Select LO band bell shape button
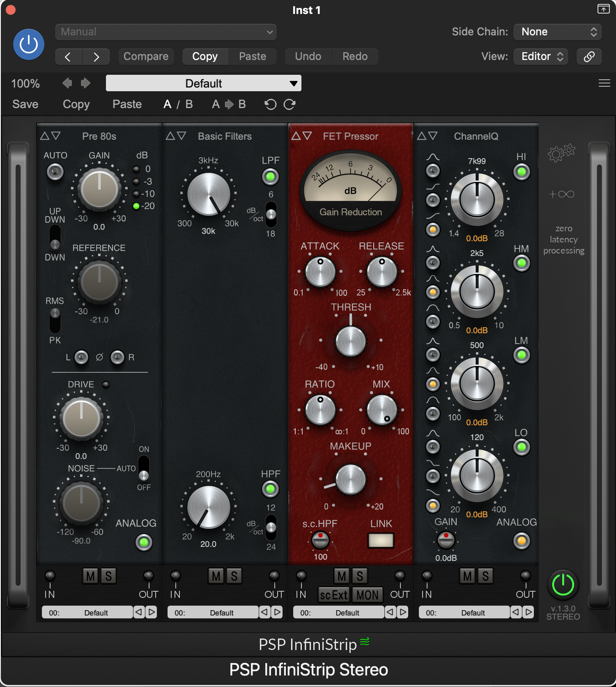The image size is (616, 687). tap(432, 447)
